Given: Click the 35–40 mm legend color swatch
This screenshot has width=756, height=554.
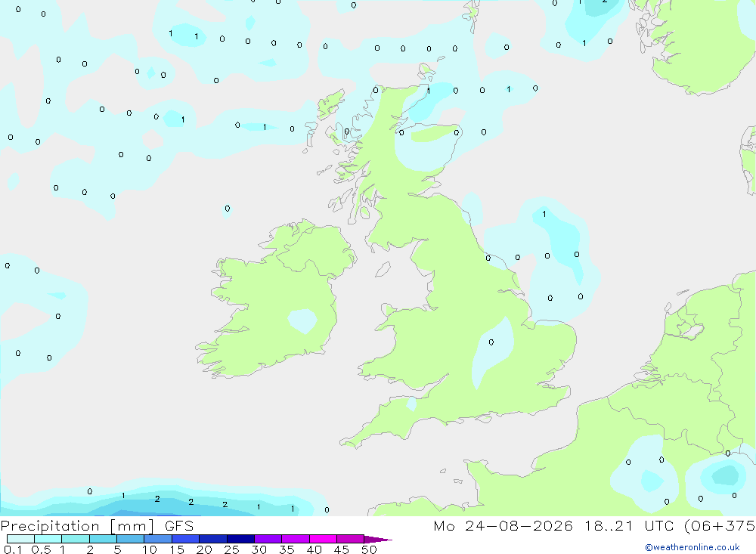Looking at the screenshot, I should click(x=296, y=539).
